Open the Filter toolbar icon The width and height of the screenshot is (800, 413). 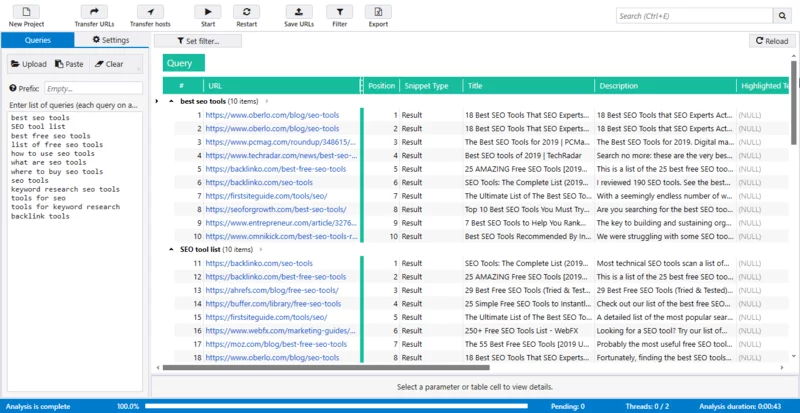pyautogui.click(x=339, y=12)
